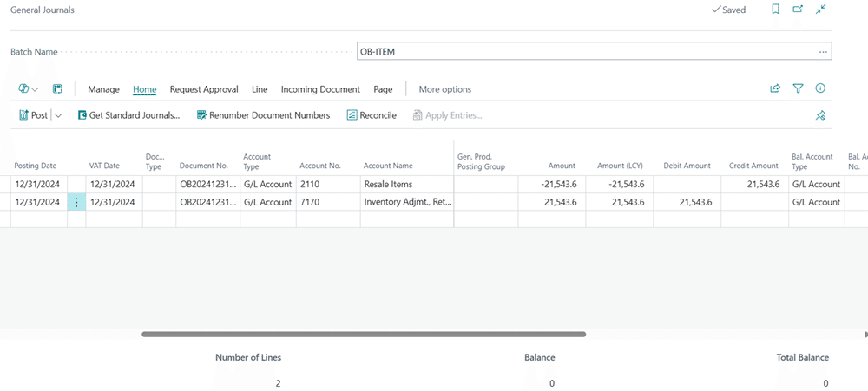Click the Account No. column header
Image resolution: width=868 pixels, height=391 pixels.
tap(320, 166)
